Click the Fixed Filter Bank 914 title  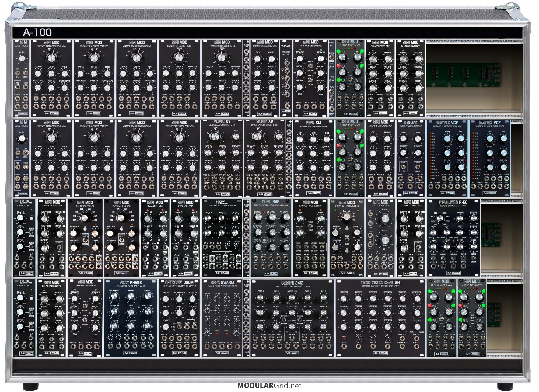(x=380, y=283)
